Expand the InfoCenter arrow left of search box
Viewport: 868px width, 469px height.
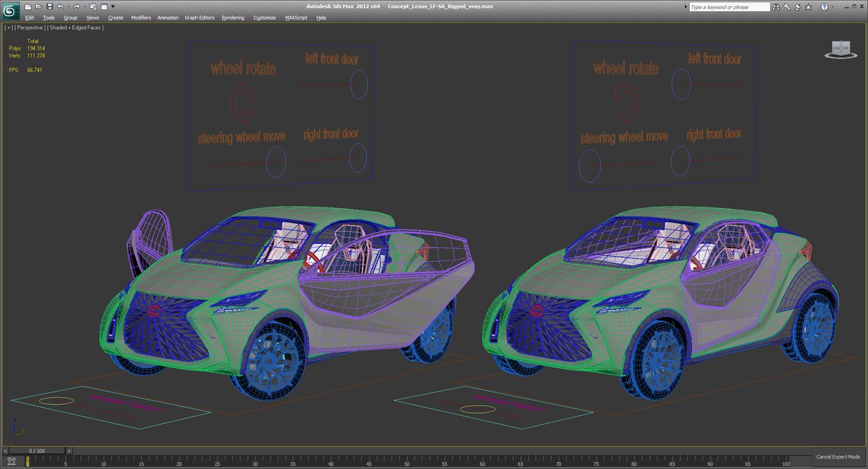(x=686, y=7)
